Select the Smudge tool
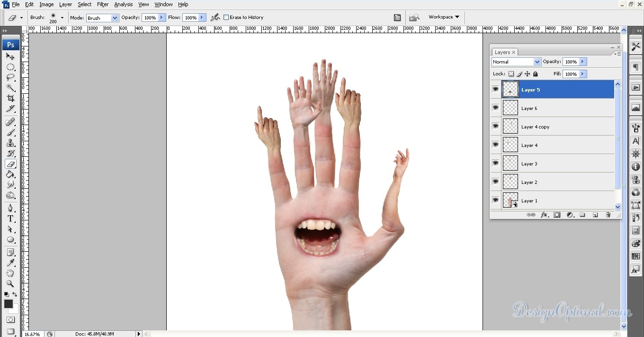644x337 pixels. [x=10, y=185]
